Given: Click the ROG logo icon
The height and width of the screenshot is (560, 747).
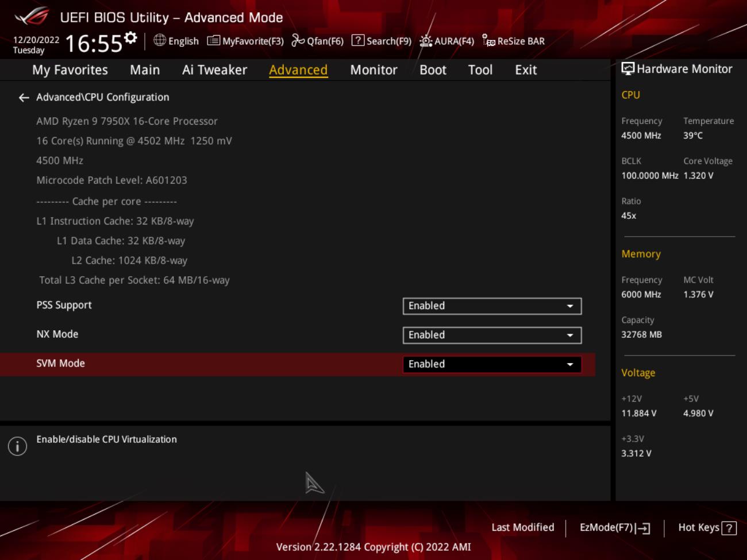Looking at the screenshot, I should click(x=32, y=17).
